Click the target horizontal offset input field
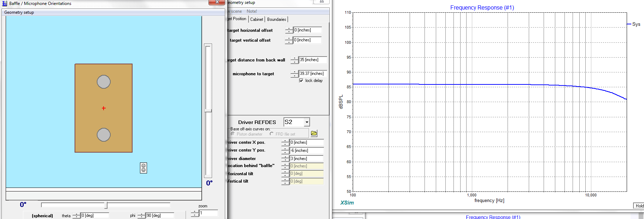Viewport: 644px width, 219px height. (308, 30)
